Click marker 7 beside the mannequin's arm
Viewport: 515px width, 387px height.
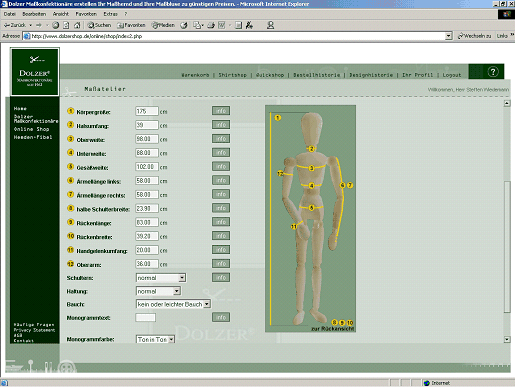tap(350, 185)
